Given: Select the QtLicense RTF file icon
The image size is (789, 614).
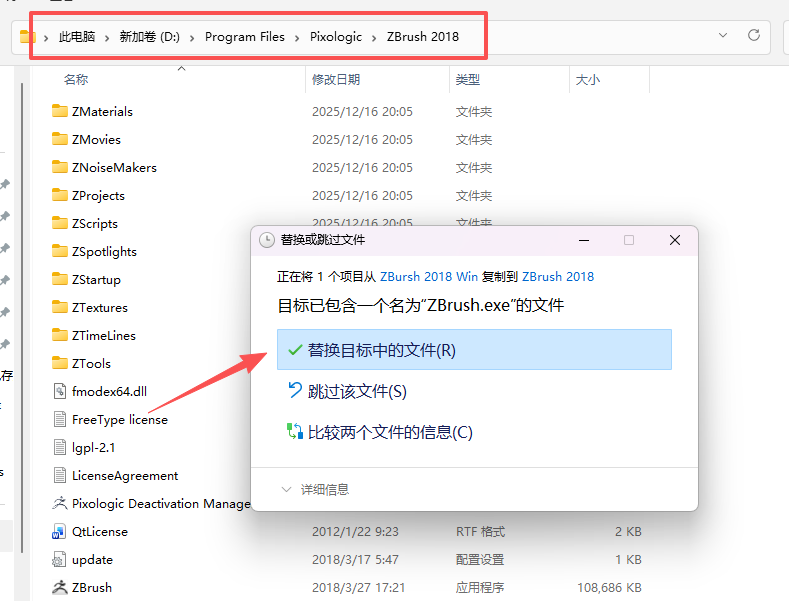Looking at the screenshot, I should 60,532.
